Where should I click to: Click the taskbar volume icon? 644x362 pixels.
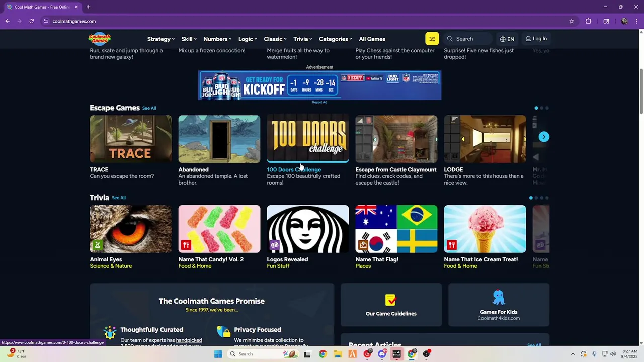pyautogui.click(x=613, y=354)
